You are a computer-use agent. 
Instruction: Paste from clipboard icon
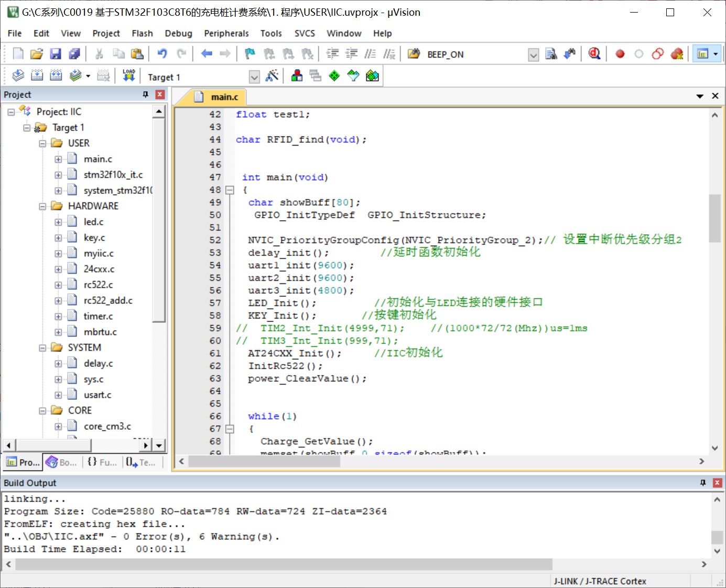point(137,53)
